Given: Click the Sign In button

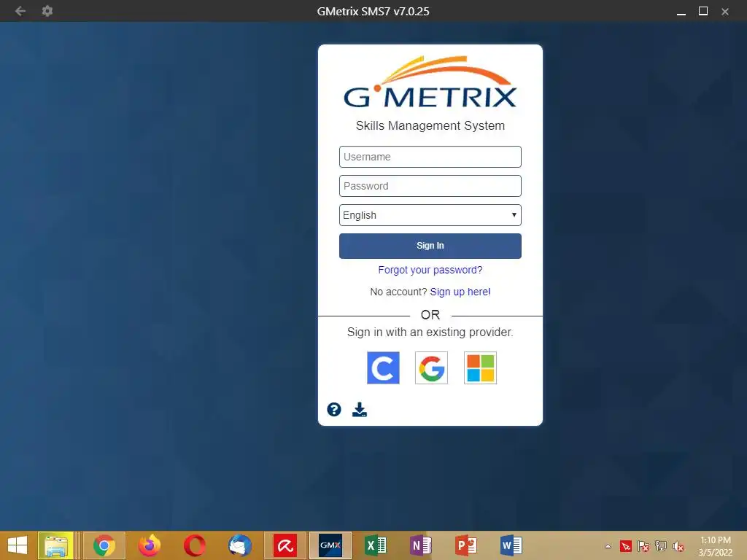Looking at the screenshot, I should pos(430,246).
